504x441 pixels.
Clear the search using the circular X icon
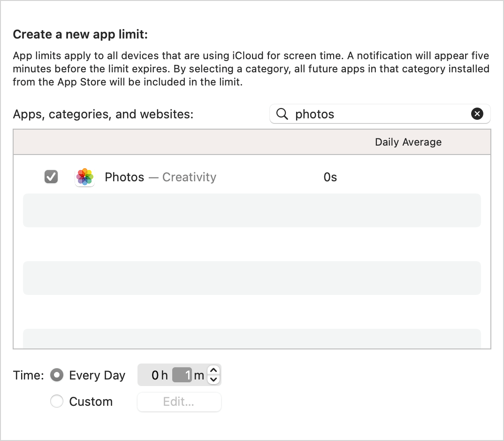477,114
